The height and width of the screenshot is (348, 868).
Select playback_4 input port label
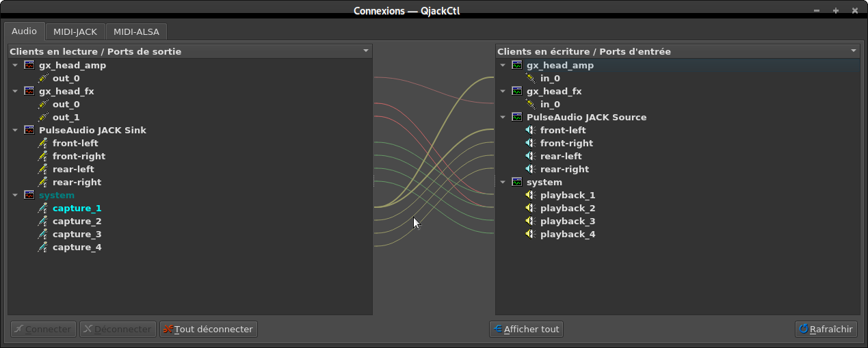tap(568, 235)
